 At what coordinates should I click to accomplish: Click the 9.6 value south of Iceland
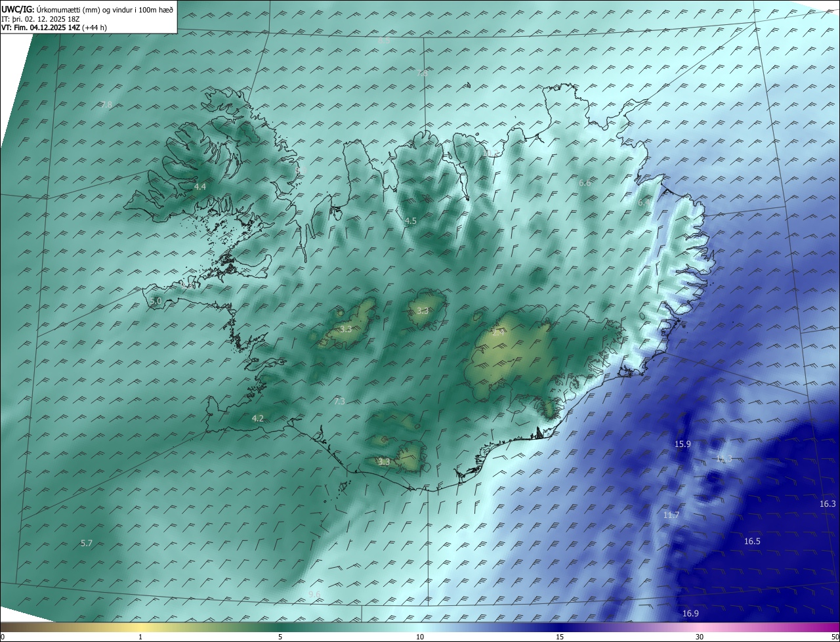click(x=314, y=595)
